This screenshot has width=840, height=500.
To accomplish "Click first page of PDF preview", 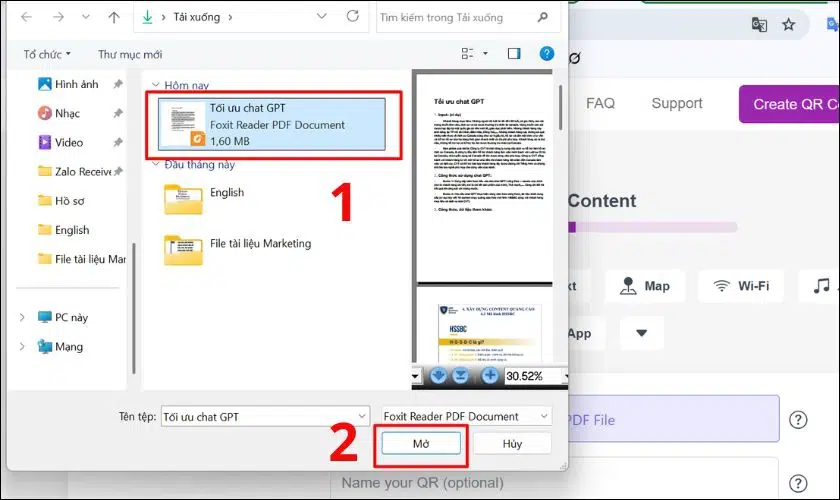I will [484, 178].
